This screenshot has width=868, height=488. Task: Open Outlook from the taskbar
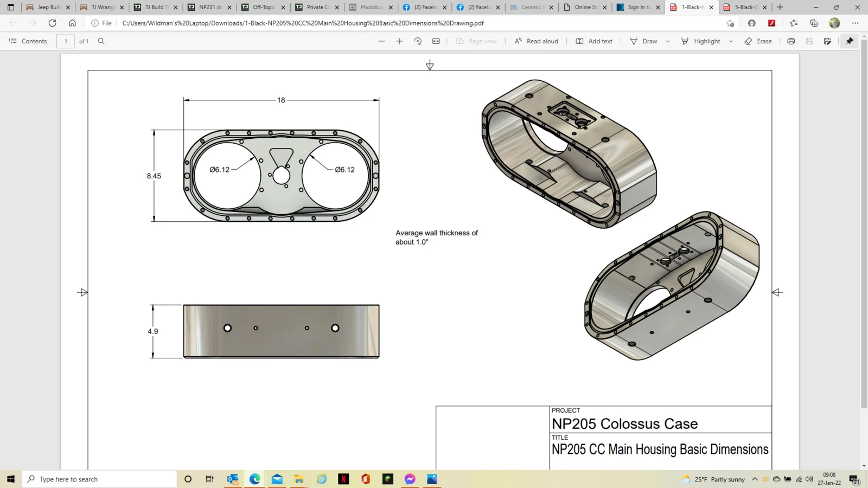tap(233, 479)
